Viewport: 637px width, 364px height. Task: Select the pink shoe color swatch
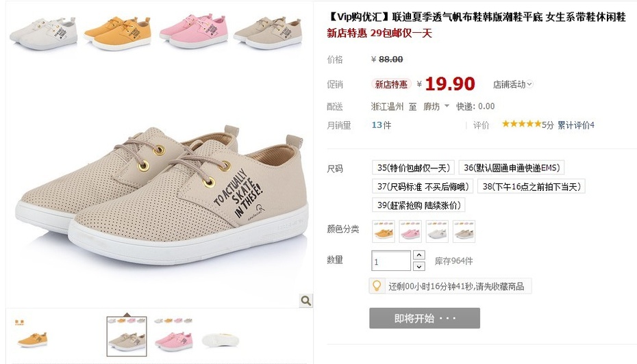click(x=410, y=231)
